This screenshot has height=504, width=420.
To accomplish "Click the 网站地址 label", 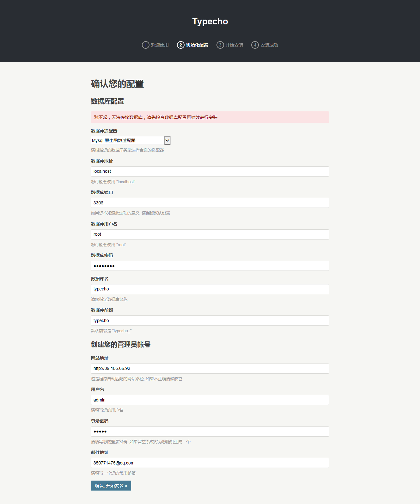I will pyautogui.click(x=100, y=358).
